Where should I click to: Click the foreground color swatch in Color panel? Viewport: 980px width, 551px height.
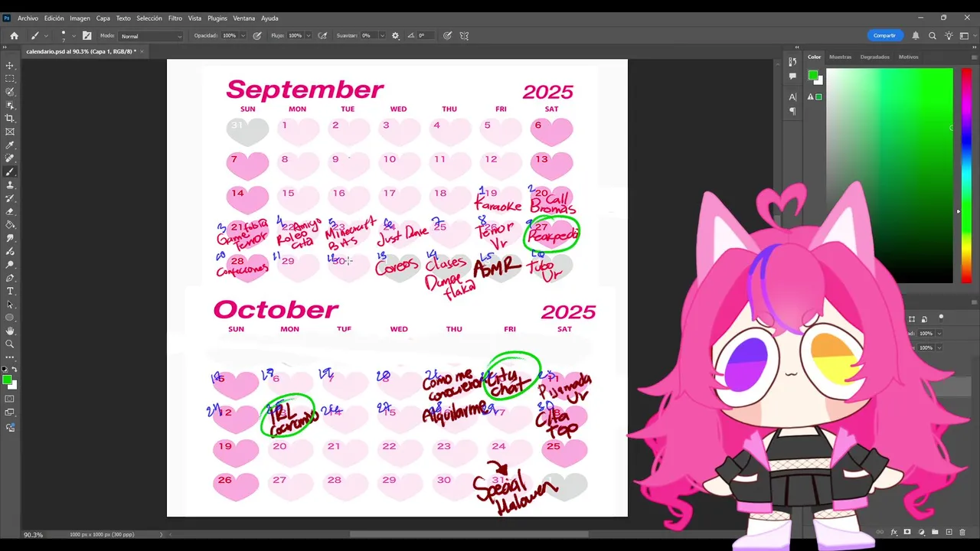click(812, 75)
